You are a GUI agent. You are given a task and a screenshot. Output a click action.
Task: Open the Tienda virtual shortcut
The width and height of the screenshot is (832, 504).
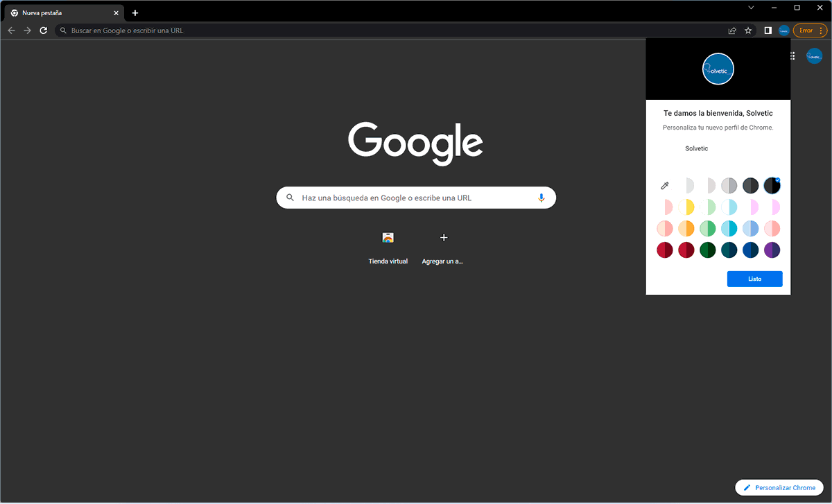[388, 247]
